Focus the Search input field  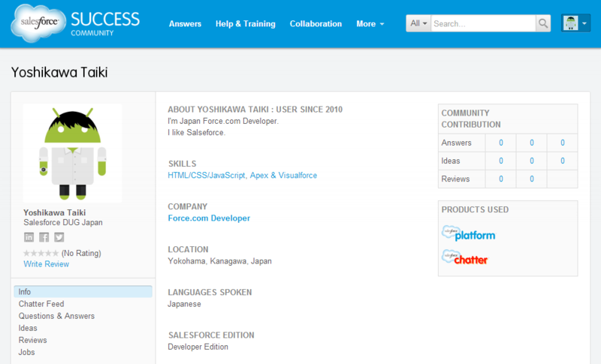(483, 23)
